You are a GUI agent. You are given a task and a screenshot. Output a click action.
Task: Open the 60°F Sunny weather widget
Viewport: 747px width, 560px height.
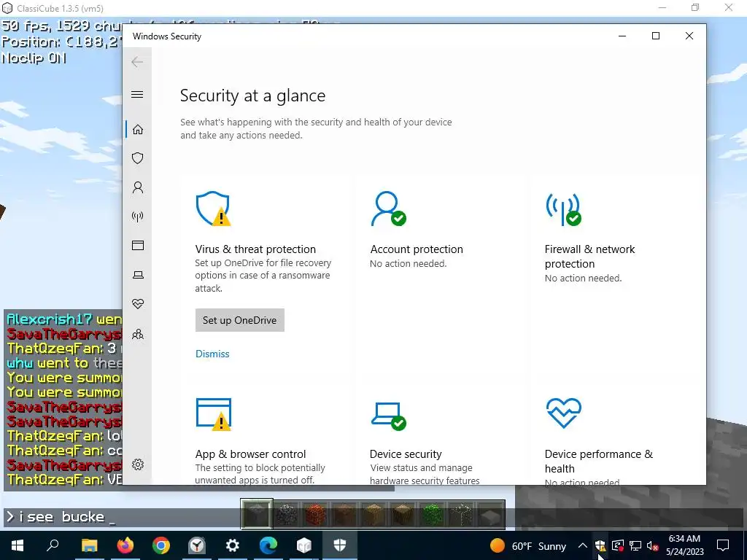tap(528, 545)
